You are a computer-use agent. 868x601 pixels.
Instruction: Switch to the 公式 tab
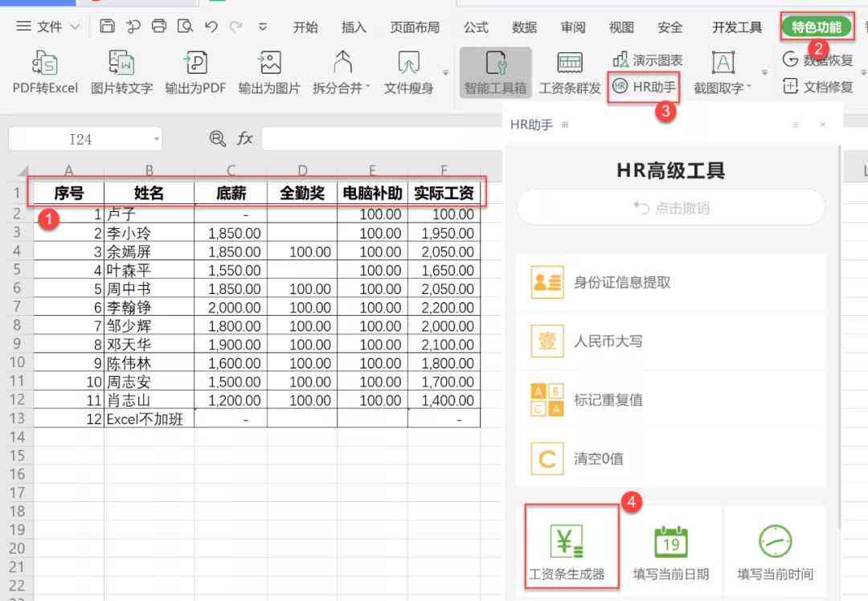(x=476, y=27)
